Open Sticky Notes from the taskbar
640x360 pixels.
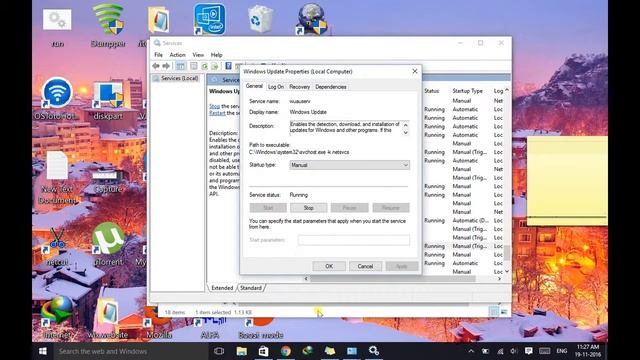330,351
